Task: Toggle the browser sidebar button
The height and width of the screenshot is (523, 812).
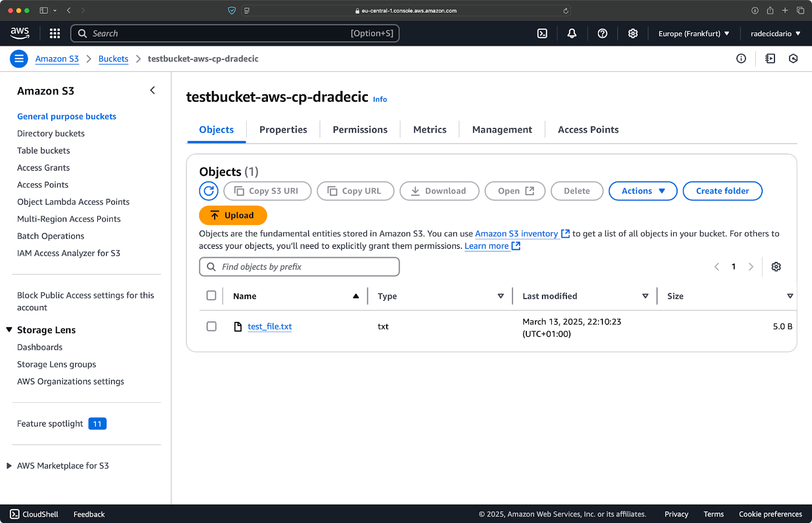Action: click(44, 10)
